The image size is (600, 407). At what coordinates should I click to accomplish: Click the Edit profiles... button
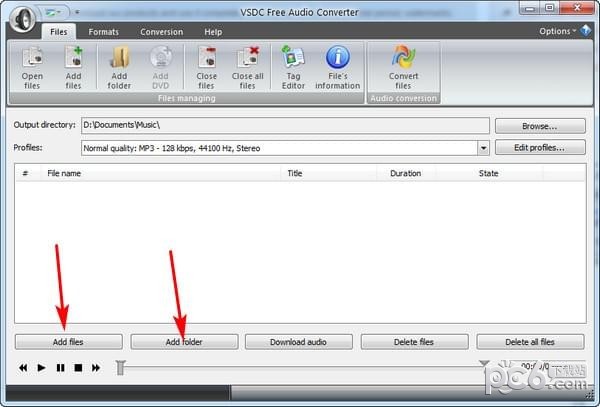pos(540,148)
